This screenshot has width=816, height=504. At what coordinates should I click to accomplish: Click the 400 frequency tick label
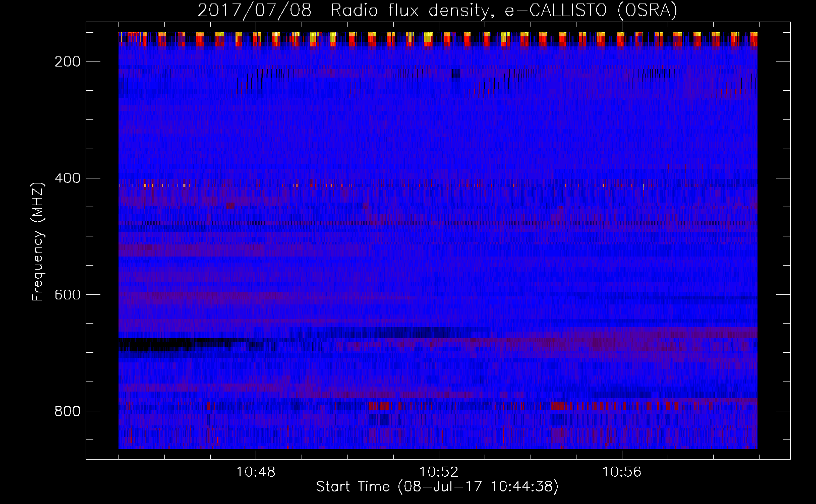[x=68, y=178]
